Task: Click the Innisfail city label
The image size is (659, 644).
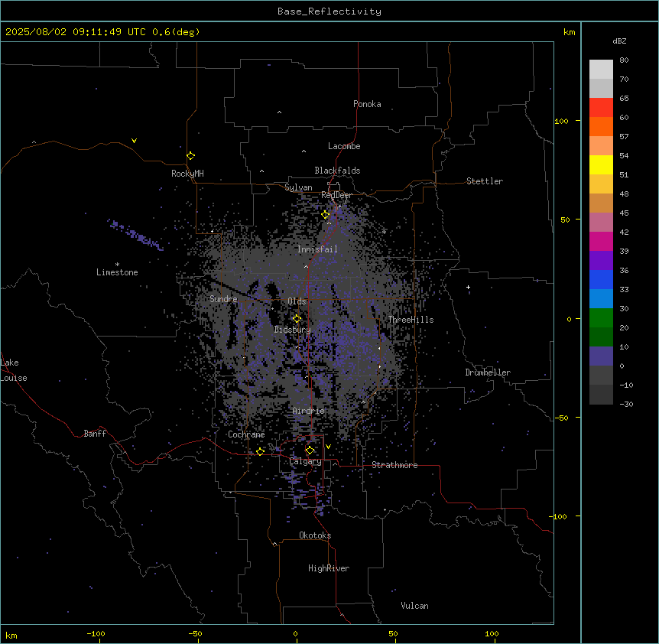Action: [x=317, y=249]
